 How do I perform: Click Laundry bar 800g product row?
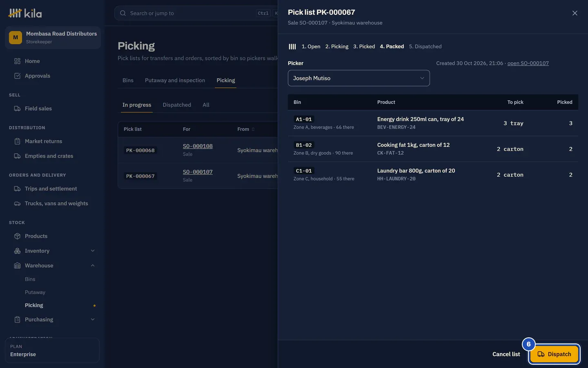point(433,175)
